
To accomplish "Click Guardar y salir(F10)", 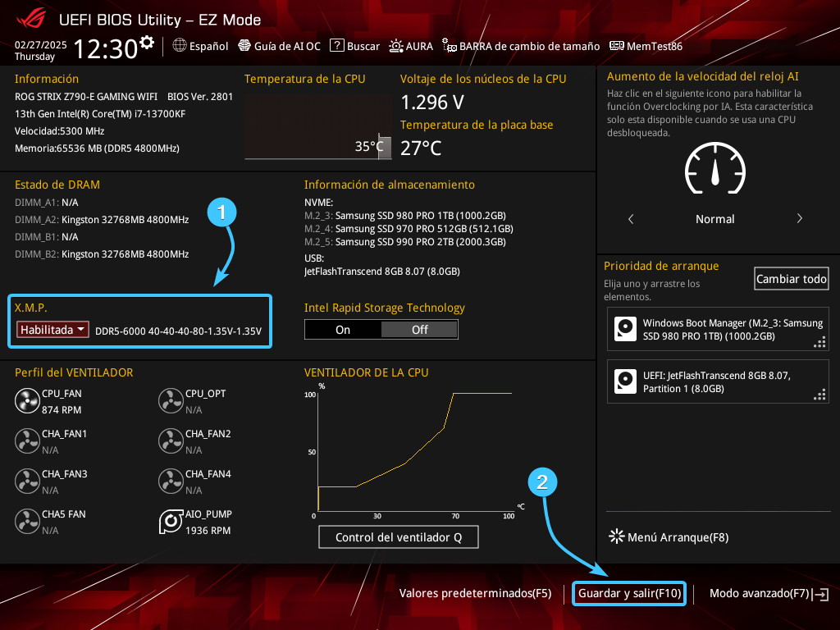I will point(629,594).
